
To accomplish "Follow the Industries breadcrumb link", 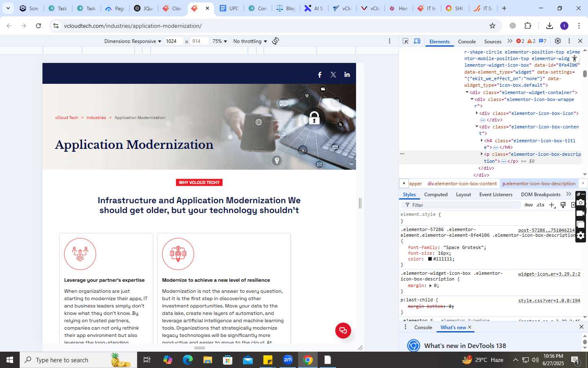I will click(96, 118).
